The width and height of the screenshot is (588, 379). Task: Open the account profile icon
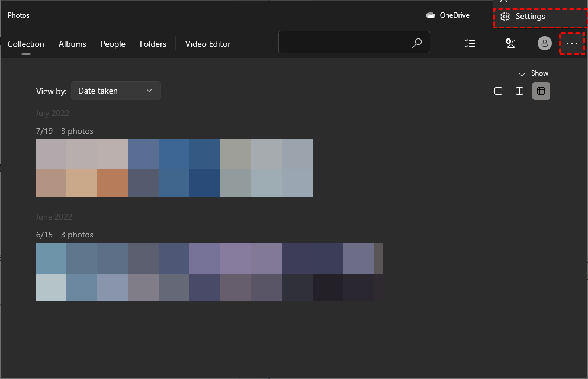coord(544,43)
